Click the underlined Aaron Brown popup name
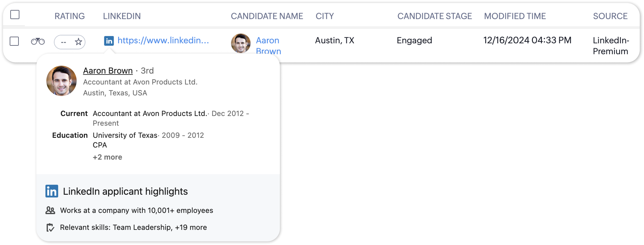The width and height of the screenshot is (644, 245). click(x=108, y=71)
